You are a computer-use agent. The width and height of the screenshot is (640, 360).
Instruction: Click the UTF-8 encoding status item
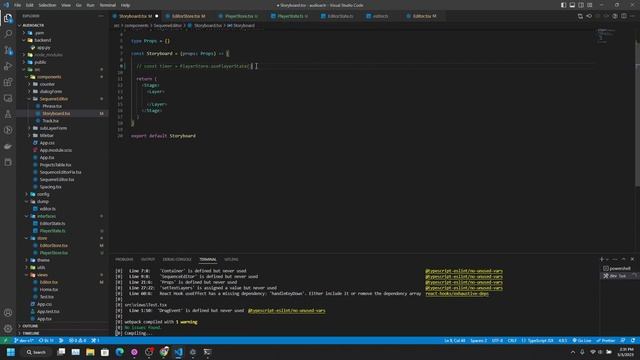click(497, 340)
